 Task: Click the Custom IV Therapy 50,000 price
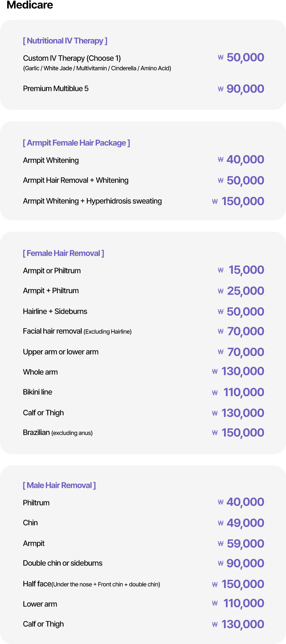click(x=241, y=57)
